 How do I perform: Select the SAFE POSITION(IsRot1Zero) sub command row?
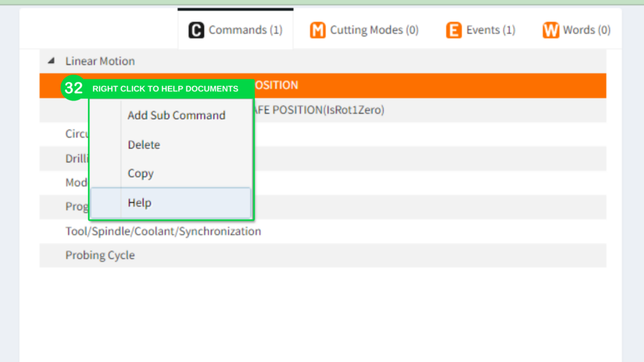[x=428, y=110]
